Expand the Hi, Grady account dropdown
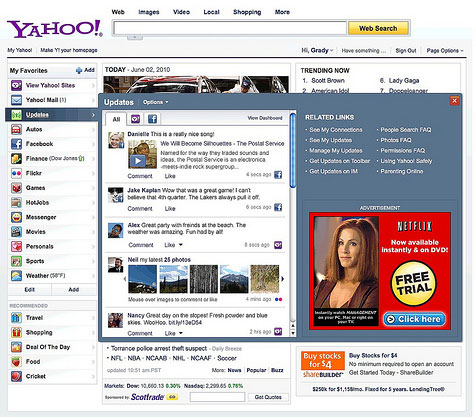This screenshot has height=417, width=476. point(317,51)
